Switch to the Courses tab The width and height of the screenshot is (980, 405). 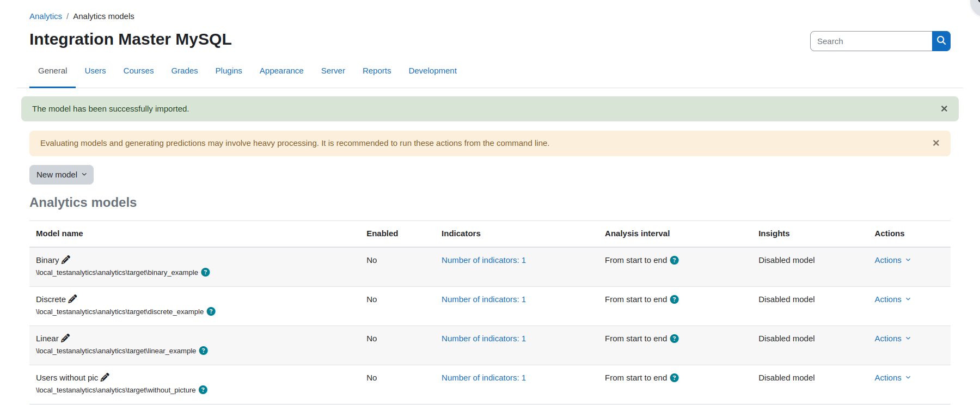[139, 71]
